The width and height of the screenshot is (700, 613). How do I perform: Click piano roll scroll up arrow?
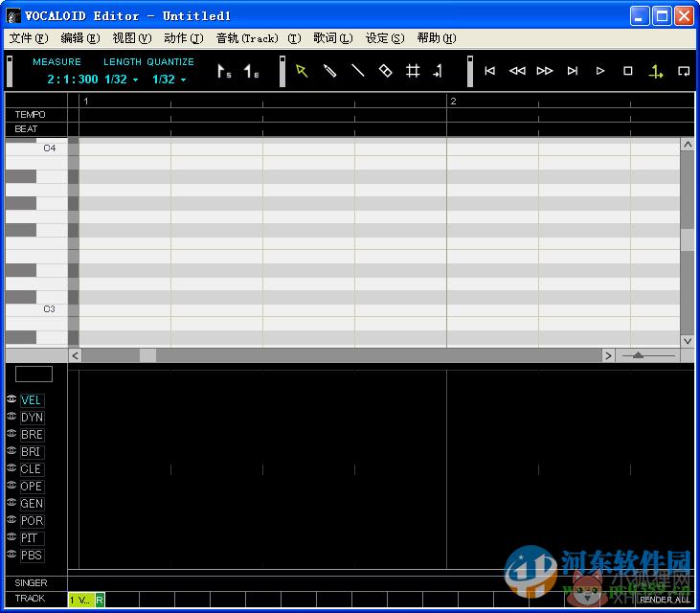688,145
